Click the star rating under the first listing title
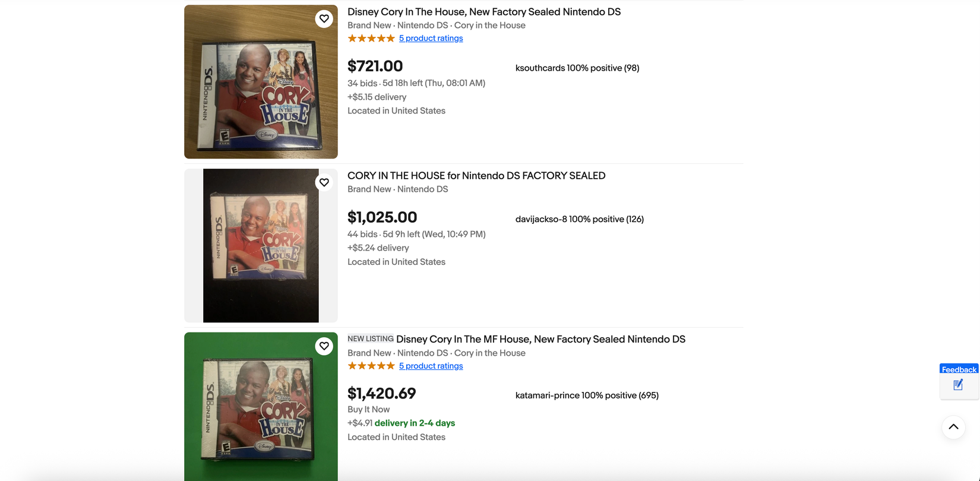Screen dimensions: 980x481 [x=371, y=37]
